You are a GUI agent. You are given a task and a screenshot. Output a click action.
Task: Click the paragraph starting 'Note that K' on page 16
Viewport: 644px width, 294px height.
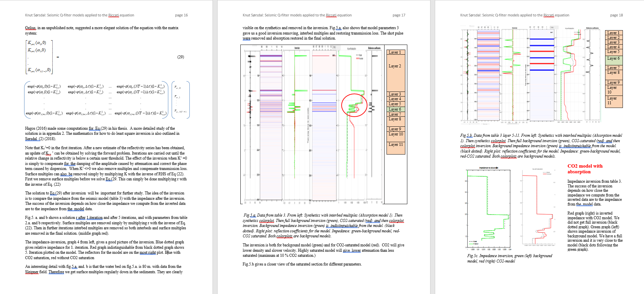106,166
